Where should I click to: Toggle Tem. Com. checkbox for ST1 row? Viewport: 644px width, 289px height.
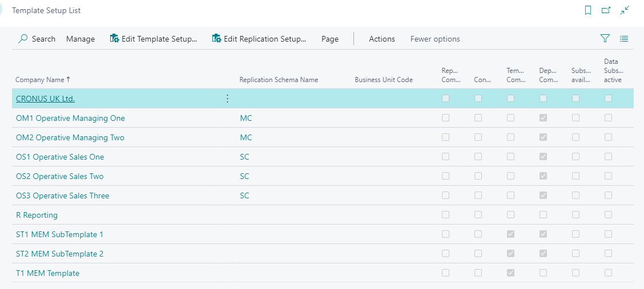tap(510, 234)
